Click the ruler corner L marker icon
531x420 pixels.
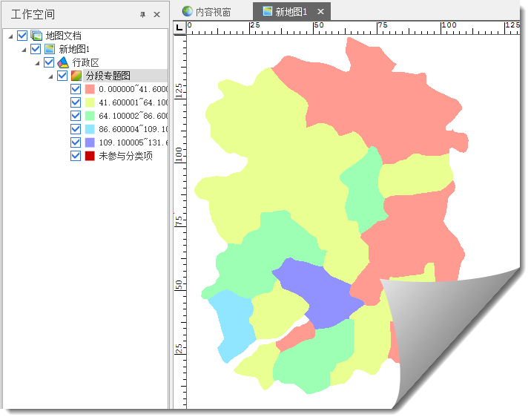[x=179, y=27]
